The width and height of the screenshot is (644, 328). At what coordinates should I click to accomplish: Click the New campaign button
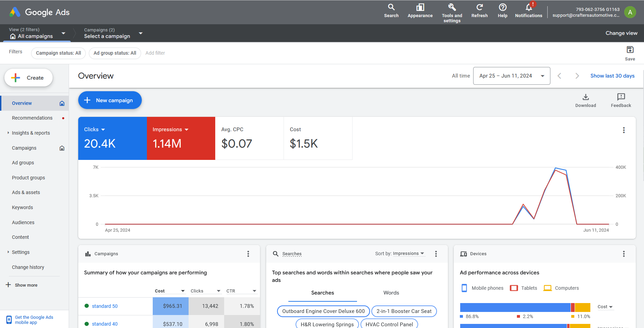110,100
